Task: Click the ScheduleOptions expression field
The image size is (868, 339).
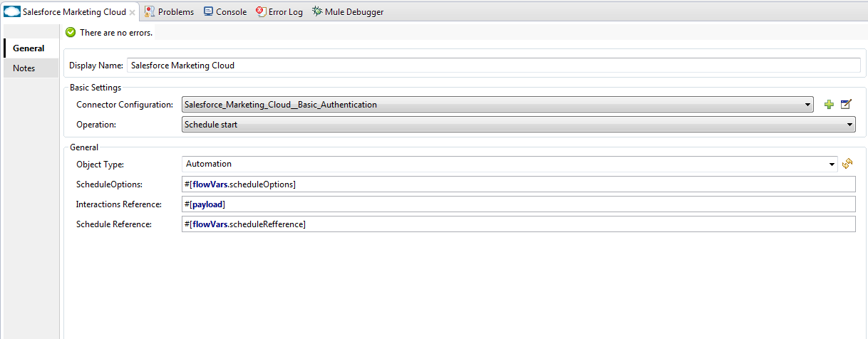Action: coord(518,184)
